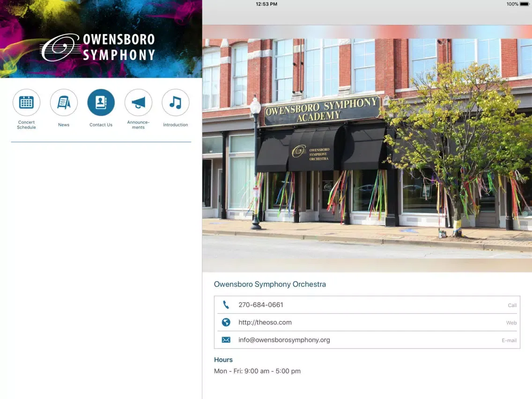Tap the Announcements menu label

click(139, 125)
